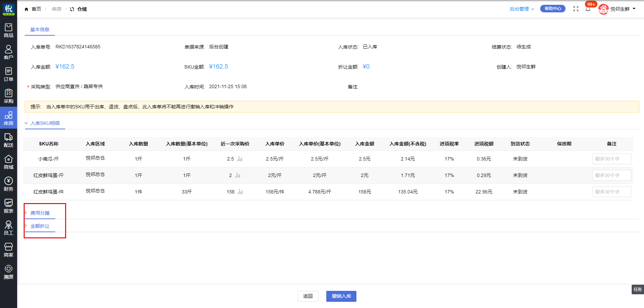
Task: Select the 红皮鲜鸡蛋-件 SKU name cell
Action: coord(48,192)
